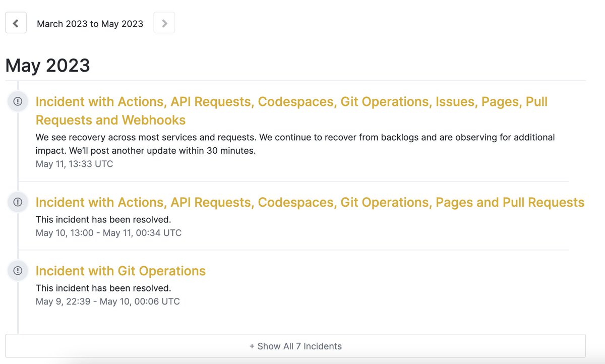Click alert icon beside Pages and Pull Requests incident
Viewport: 605px width, 364px height.
point(18,202)
